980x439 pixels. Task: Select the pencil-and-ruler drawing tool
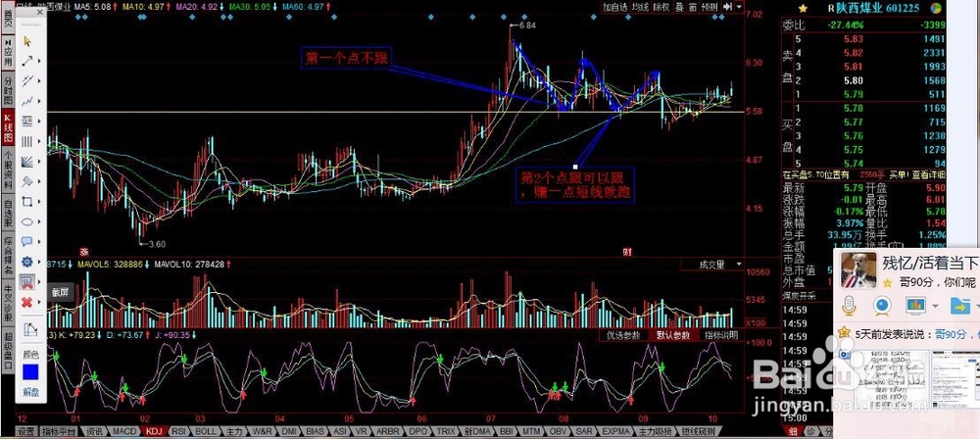27,181
